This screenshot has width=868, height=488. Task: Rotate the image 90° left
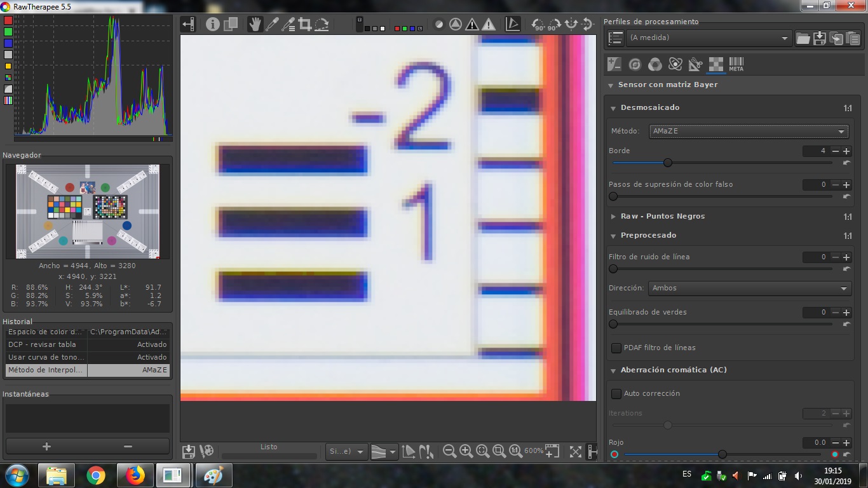pyautogui.click(x=539, y=25)
